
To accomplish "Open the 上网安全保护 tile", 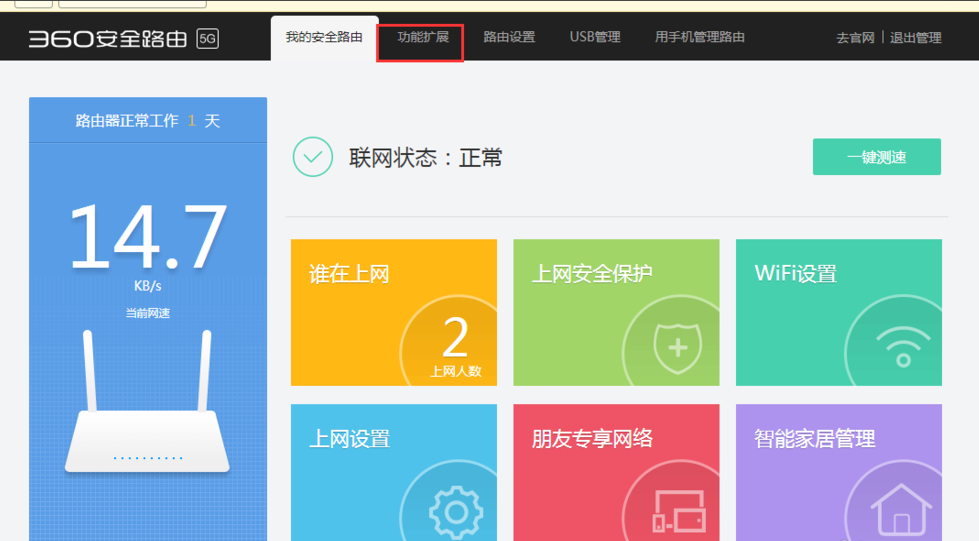I will (616, 312).
